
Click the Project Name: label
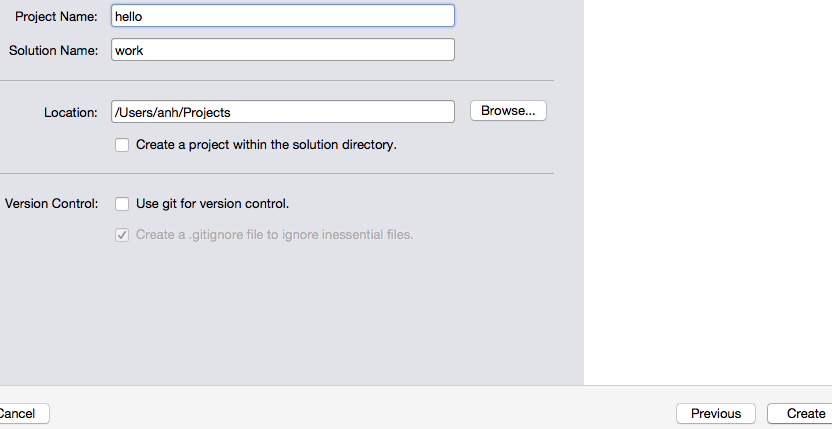pos(56,17)
